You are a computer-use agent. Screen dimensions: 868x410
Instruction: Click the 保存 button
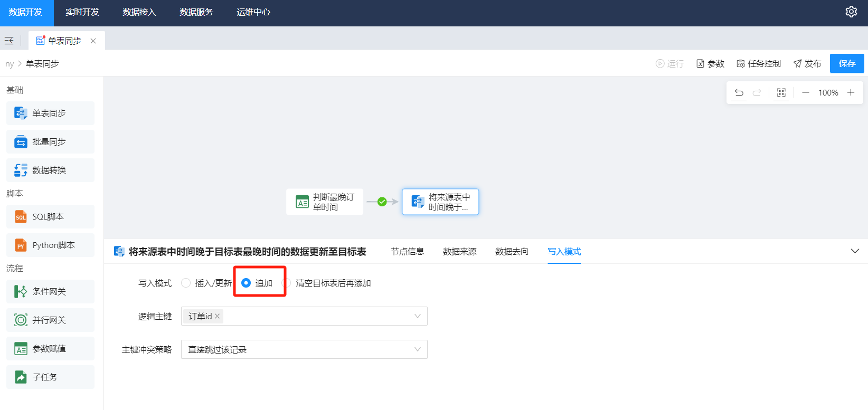point(846,63)
